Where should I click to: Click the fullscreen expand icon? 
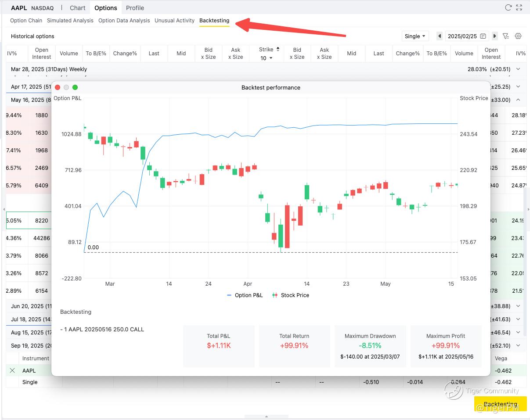(519, 7)
